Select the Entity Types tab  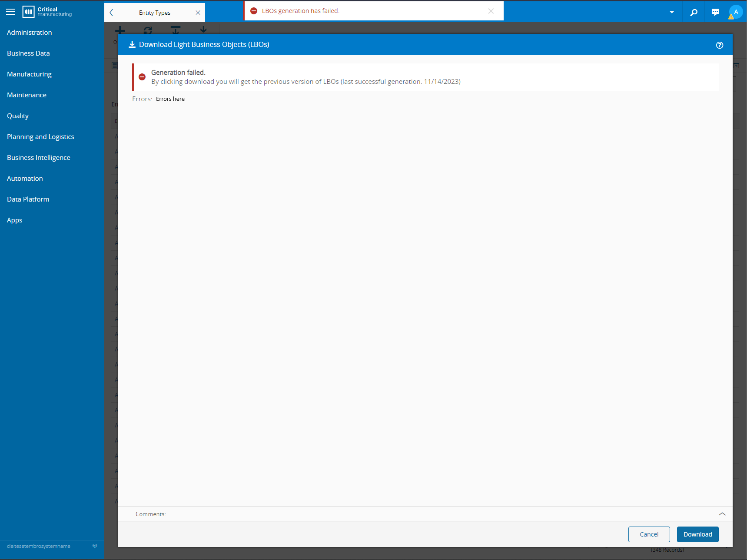[x=155, y=13]
